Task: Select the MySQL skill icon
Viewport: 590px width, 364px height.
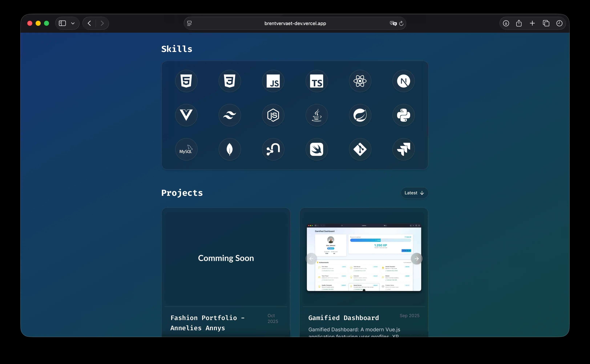Action: coord(186,149)
